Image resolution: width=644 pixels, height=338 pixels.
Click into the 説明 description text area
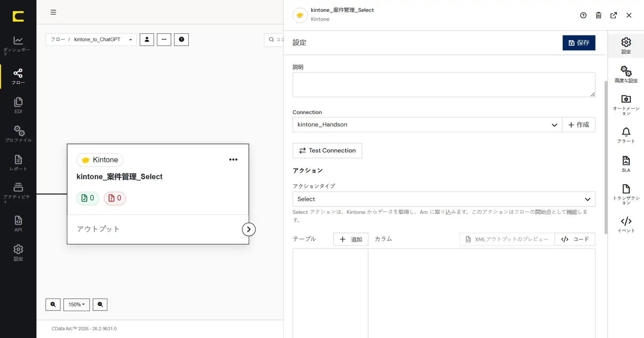coord(444,85)
